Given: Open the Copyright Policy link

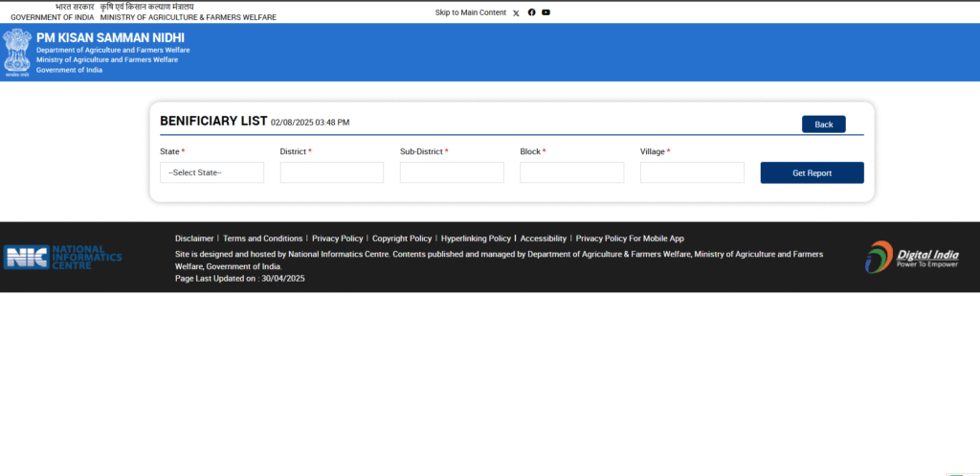Looking at the screenshot, I should click(402, 238).
